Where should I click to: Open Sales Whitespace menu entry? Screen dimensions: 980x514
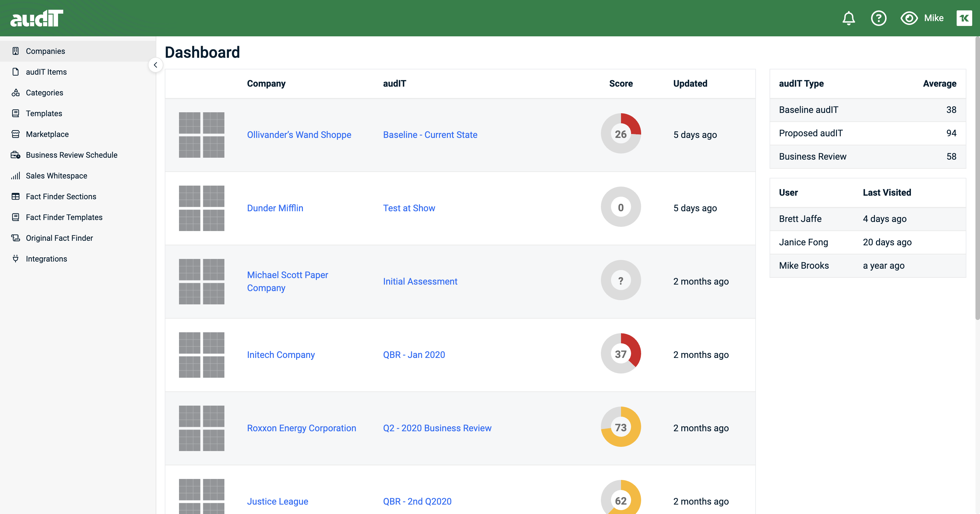(x=78, y=176)
